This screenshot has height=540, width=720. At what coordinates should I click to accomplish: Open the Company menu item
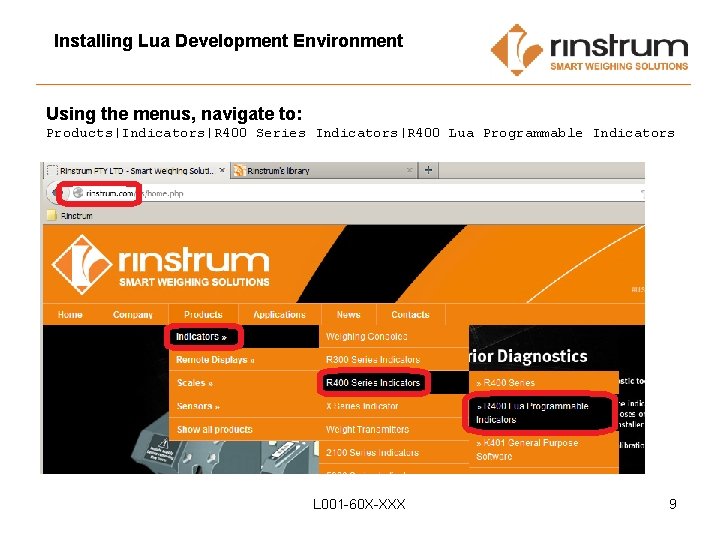tap(132, 315)
